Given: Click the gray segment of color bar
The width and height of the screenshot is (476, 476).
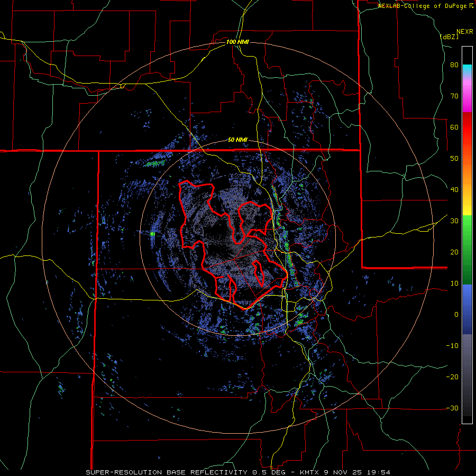Looking at the screenshot, I should click(x=467, y=375).
